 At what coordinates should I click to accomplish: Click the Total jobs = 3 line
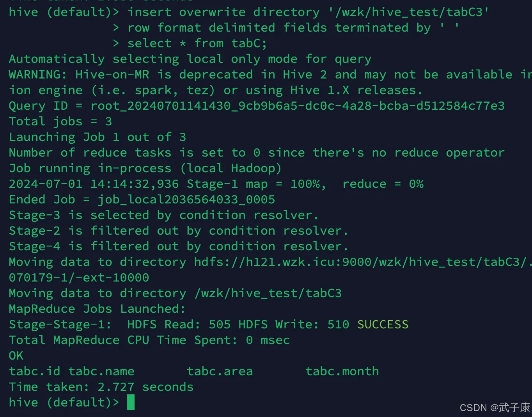(60, 121)
